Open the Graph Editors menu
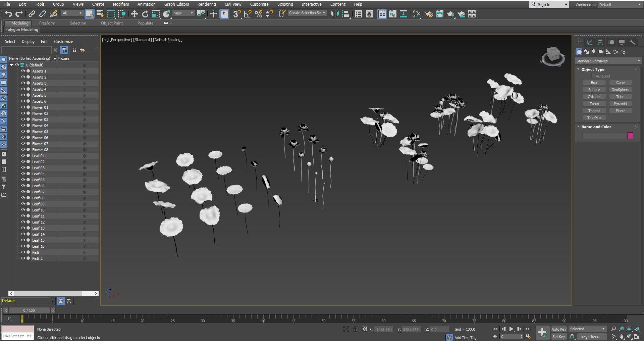 point(176,4)
